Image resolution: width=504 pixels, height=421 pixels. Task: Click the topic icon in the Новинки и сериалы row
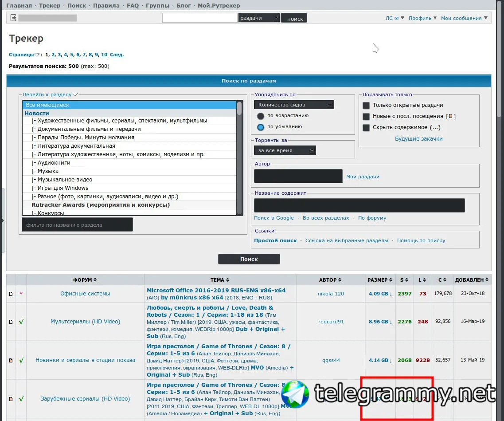pos(11,360)
